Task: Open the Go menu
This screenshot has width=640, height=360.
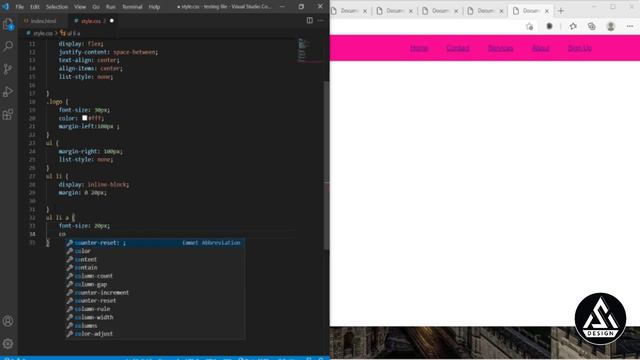Action: click(x=96, y=7)
